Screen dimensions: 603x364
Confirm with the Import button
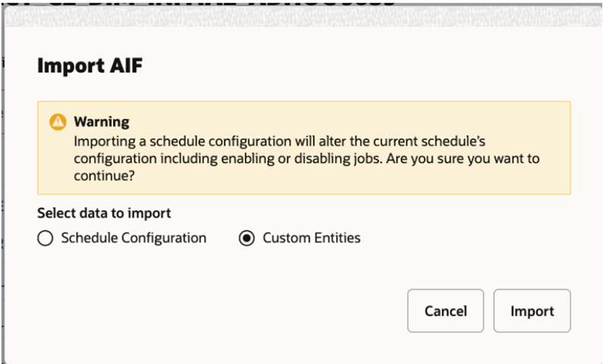(532, 311)
